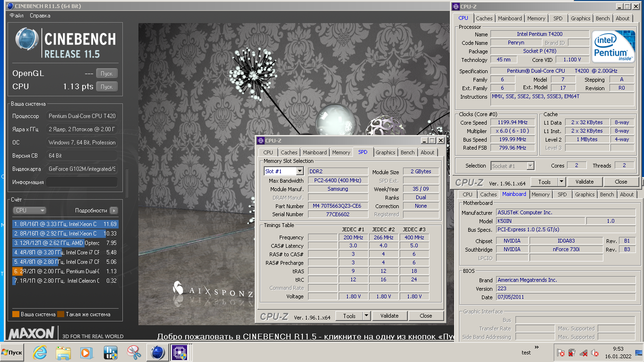Select ranking row AMD Opteron 7.95
Screen dimensions: 644x362
click(65, 243)
